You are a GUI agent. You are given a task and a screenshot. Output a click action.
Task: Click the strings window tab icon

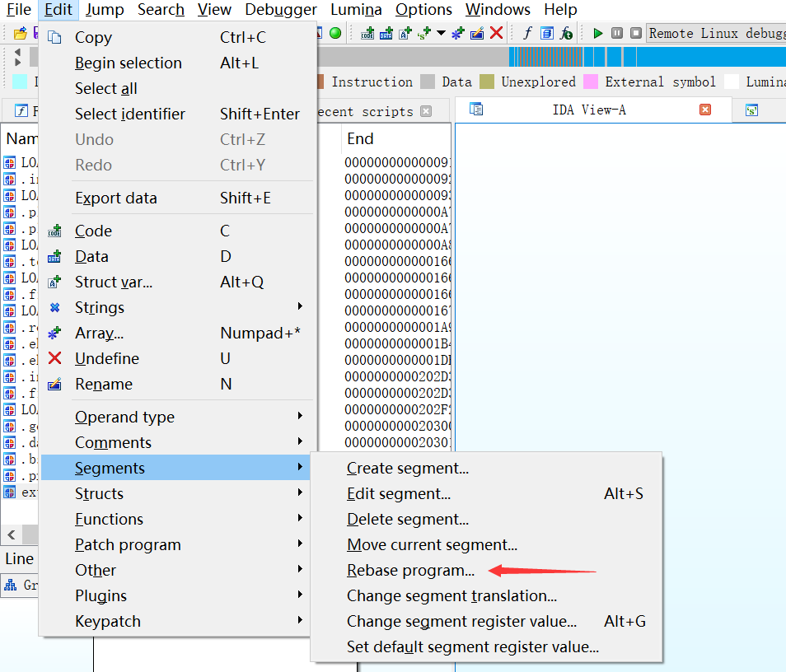tap(751, 110)
